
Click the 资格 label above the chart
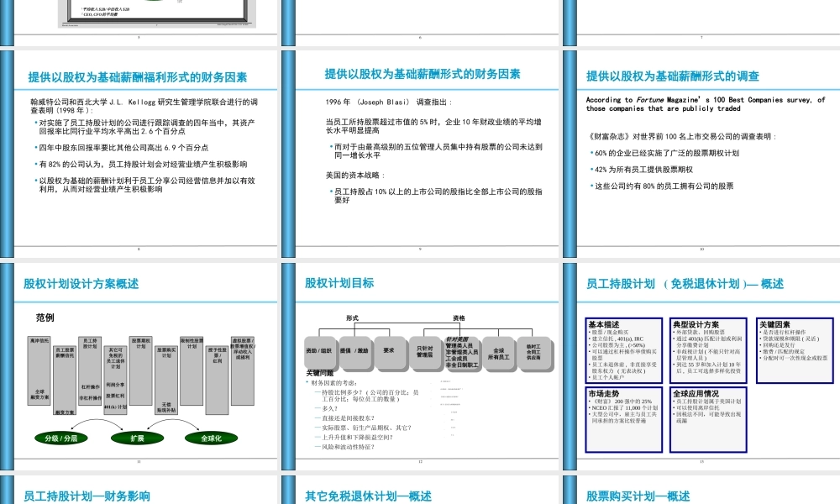click(459, 318)
